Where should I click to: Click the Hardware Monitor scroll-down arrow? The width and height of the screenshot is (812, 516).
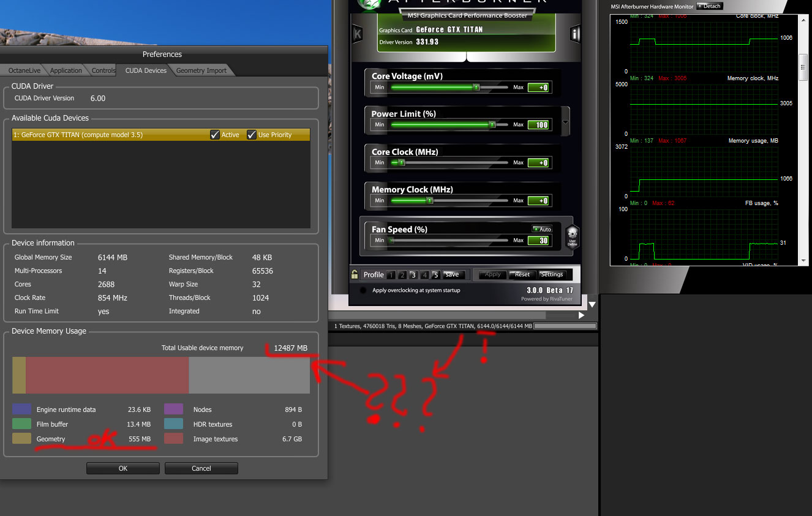803,261
